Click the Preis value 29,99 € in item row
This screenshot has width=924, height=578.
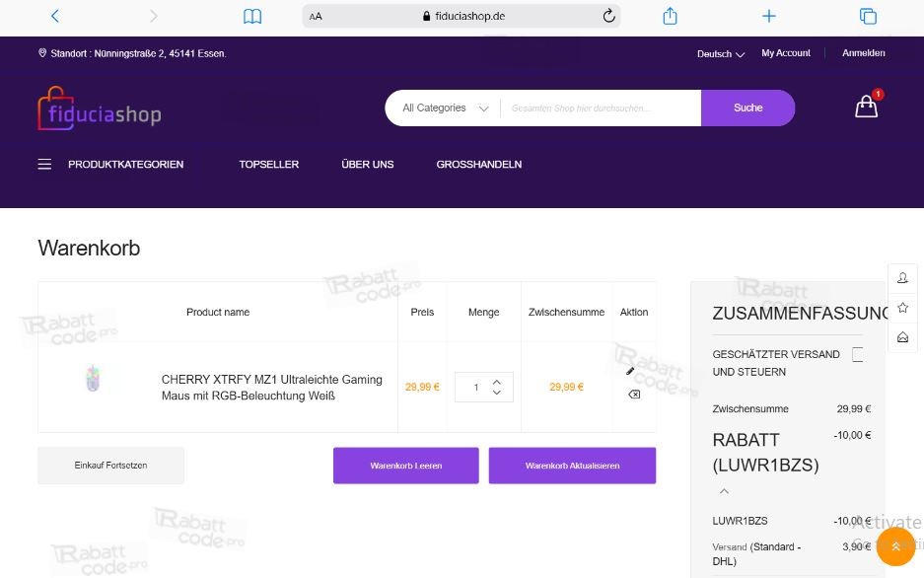pyautogui.click(x=422, y=387)
